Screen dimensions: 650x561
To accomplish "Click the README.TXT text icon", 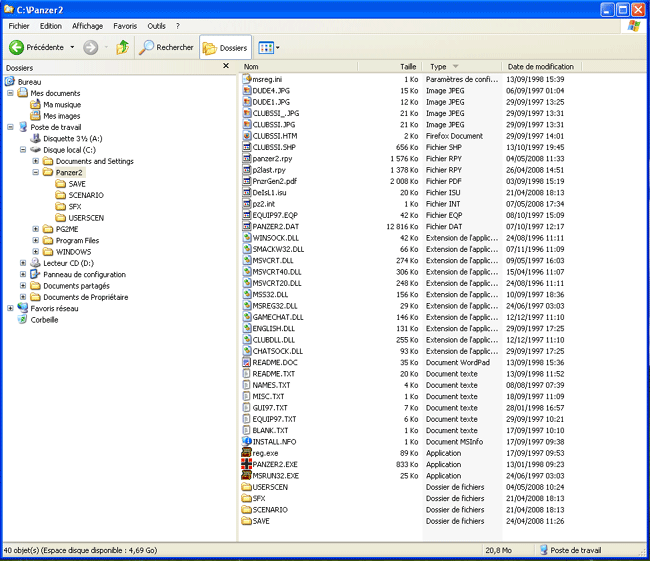I will point(247,374).
